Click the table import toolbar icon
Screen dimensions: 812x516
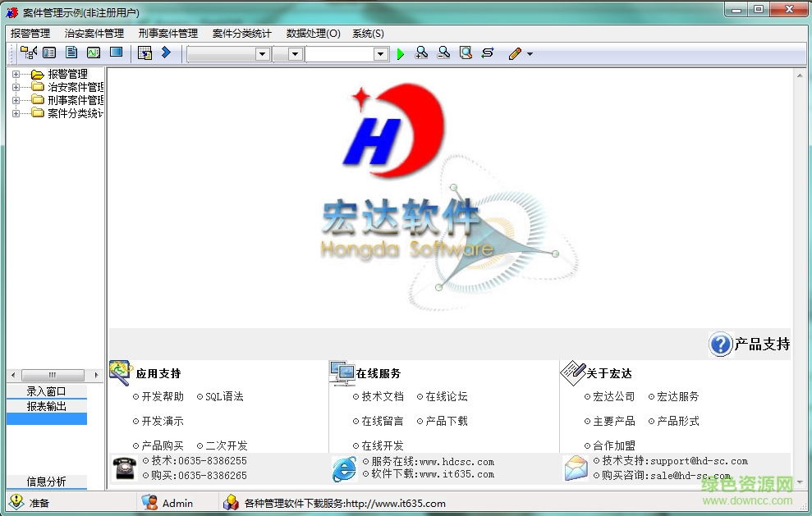tap(145, 53)
